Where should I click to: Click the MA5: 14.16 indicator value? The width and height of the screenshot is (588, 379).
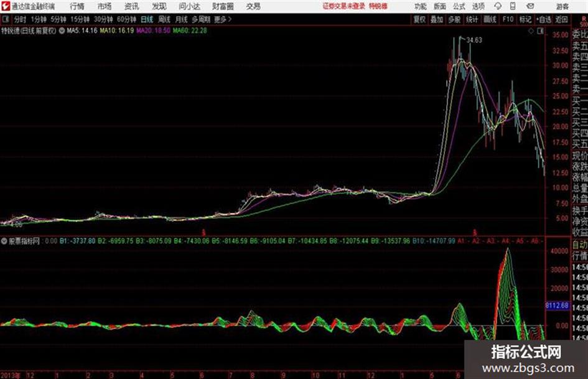82,30
